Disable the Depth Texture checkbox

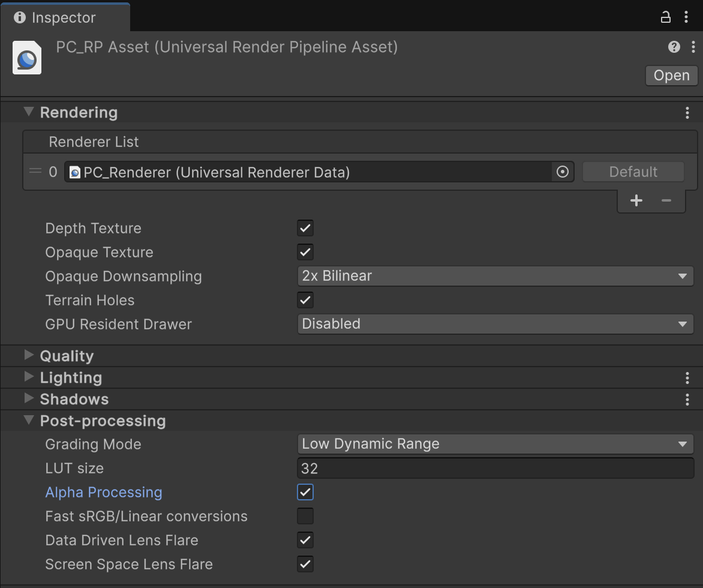(305, 228)
